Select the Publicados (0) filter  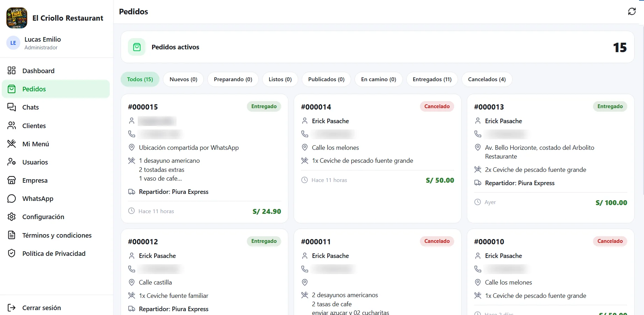pyautogui.click(x=326, y=79)
